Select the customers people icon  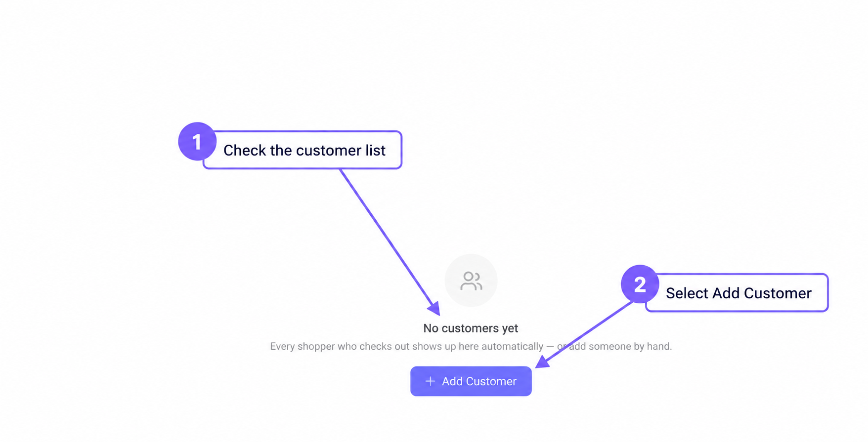471,281
